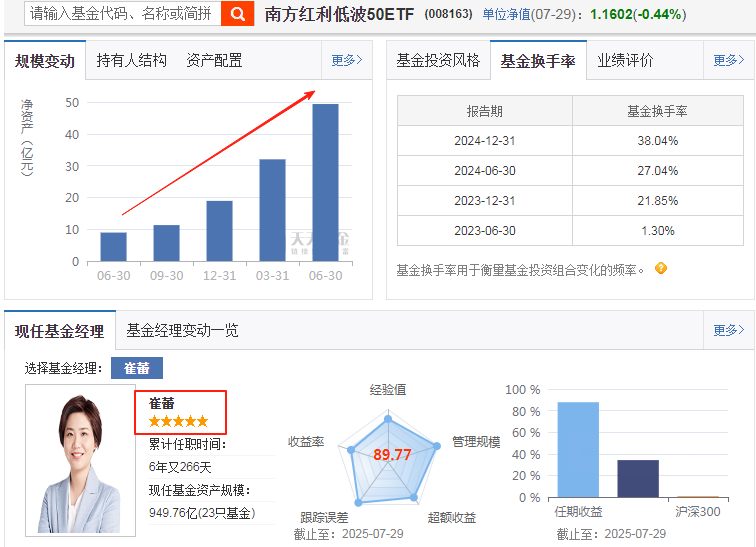Screen dimensions: 756x547
Task: Click 更多 link in fund manager section
Action: pyautogui.click(x=729, y=330)
